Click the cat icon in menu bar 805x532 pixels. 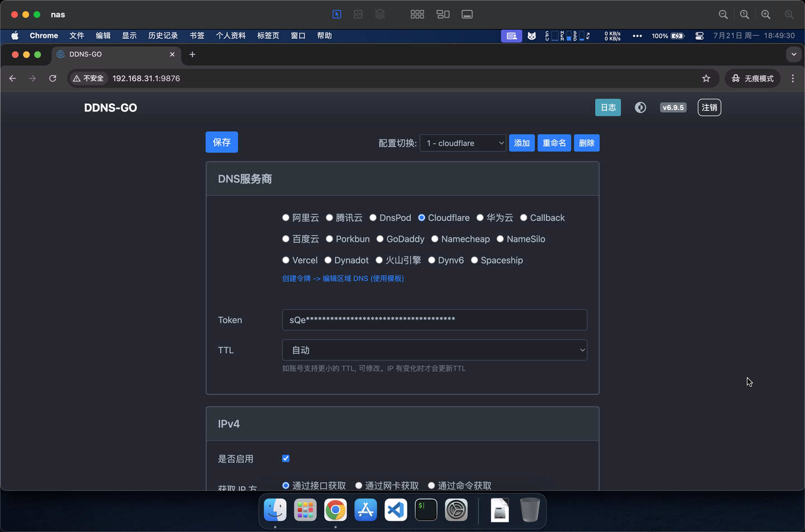tap(532, 36)
